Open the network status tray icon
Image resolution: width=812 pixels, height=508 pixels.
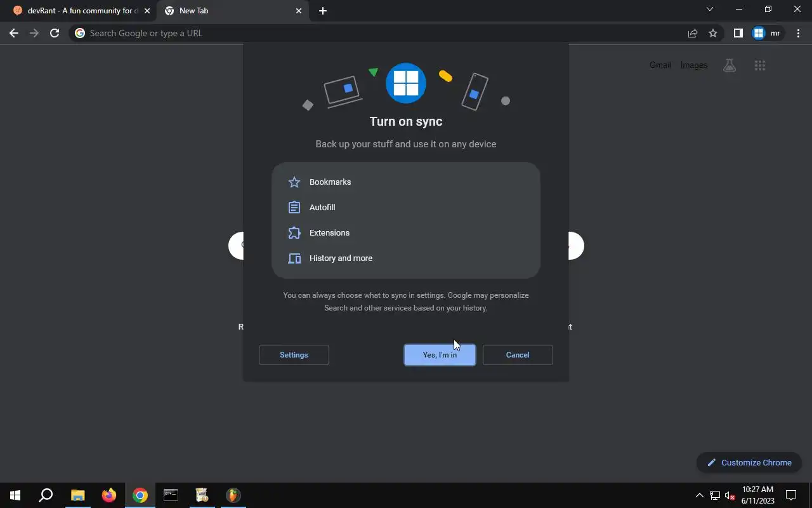(x=715, y=495)
